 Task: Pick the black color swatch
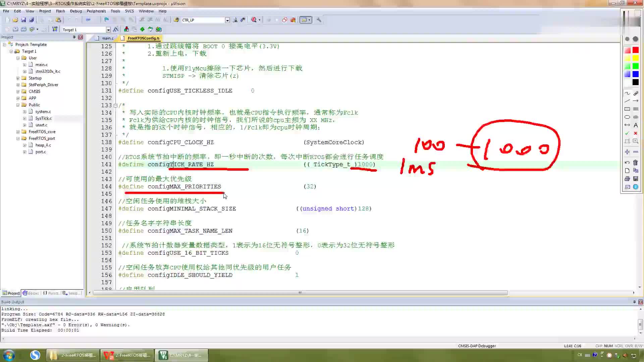[x=635, y=82]
